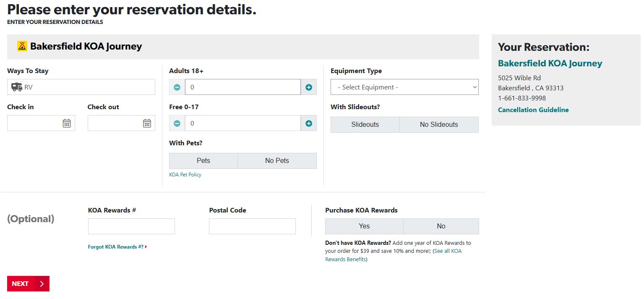
Task: Click the arrow on the NEXT button
Action: coord(42,284)
